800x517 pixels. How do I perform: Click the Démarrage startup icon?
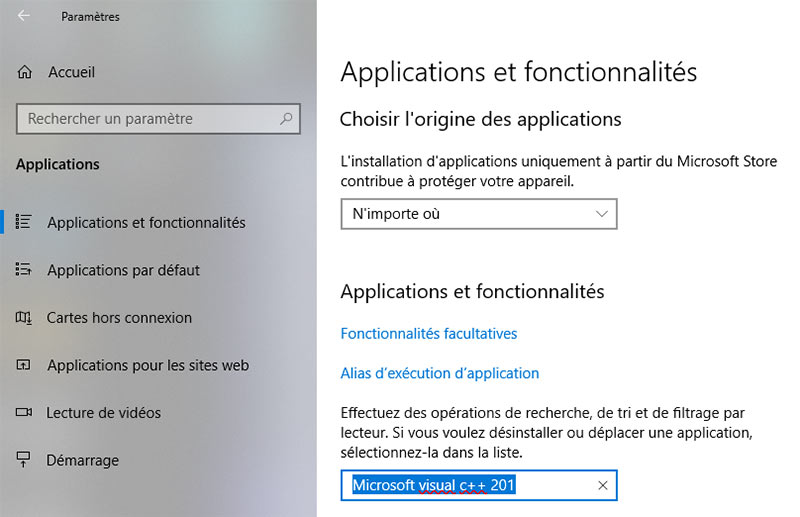tap(25, 460)
